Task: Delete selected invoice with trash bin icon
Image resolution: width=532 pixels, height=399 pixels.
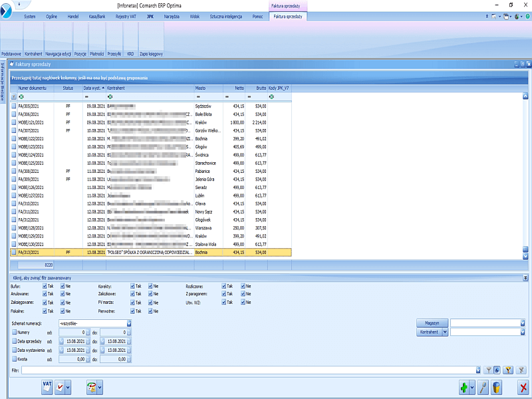Action: pos(496,387)
